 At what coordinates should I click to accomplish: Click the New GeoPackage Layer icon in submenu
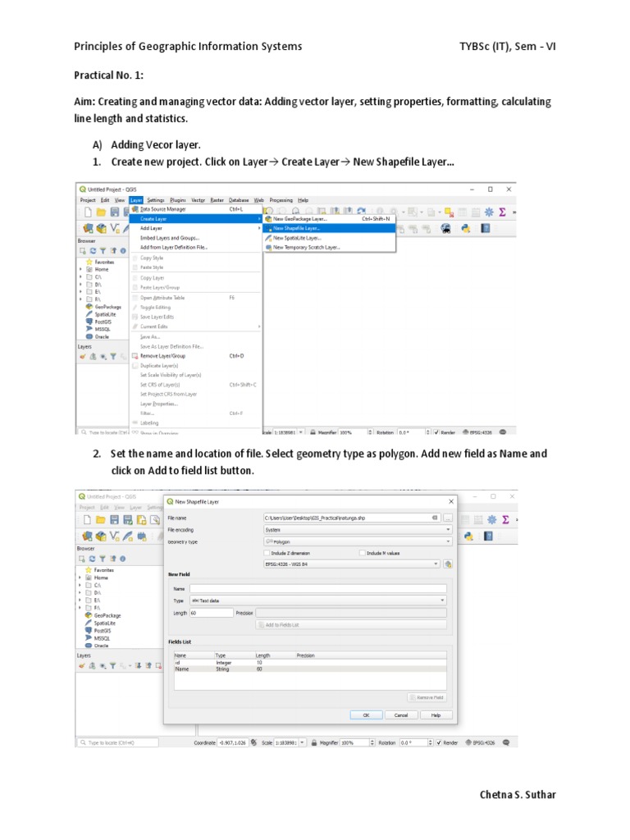click(267, 219)
